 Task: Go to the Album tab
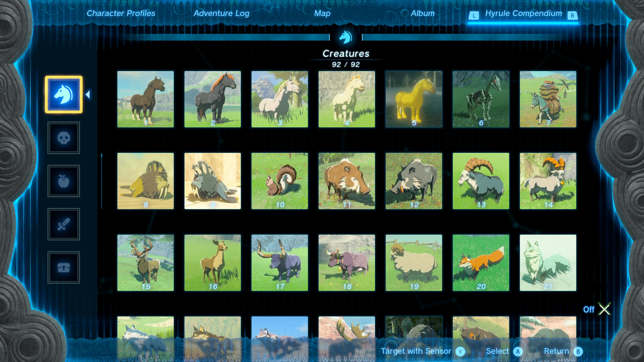click(422, 13)
